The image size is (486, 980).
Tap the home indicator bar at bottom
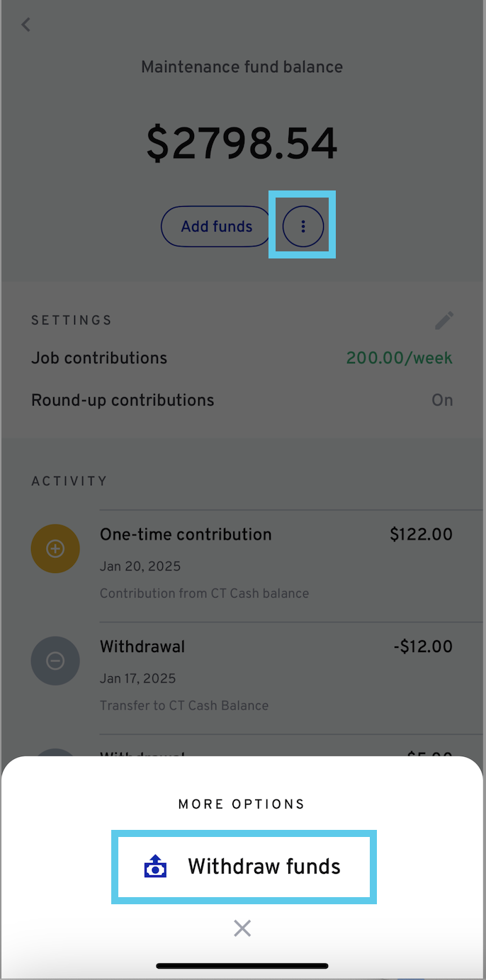(x=242, y=966)
